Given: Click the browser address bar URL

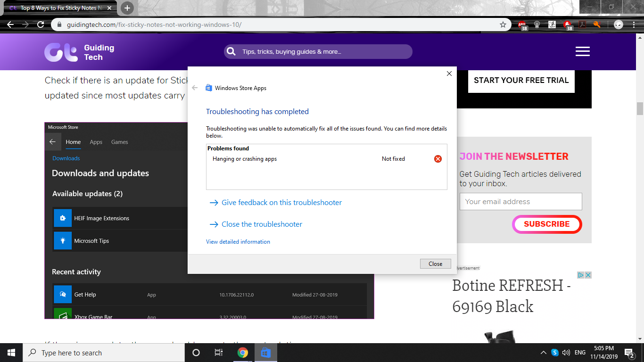Looking at the screenshot, I should tap(154, 25).
